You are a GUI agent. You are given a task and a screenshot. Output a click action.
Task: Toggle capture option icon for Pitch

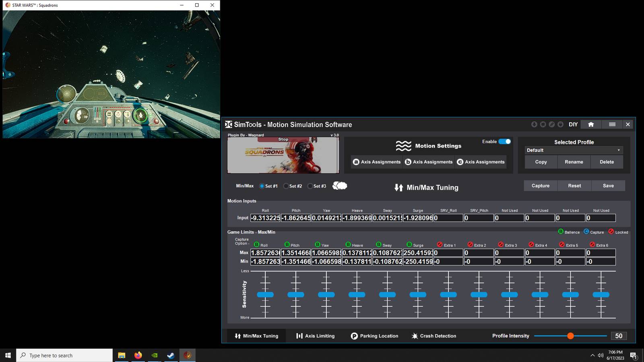pyautogui.click(x=287, y=245)
